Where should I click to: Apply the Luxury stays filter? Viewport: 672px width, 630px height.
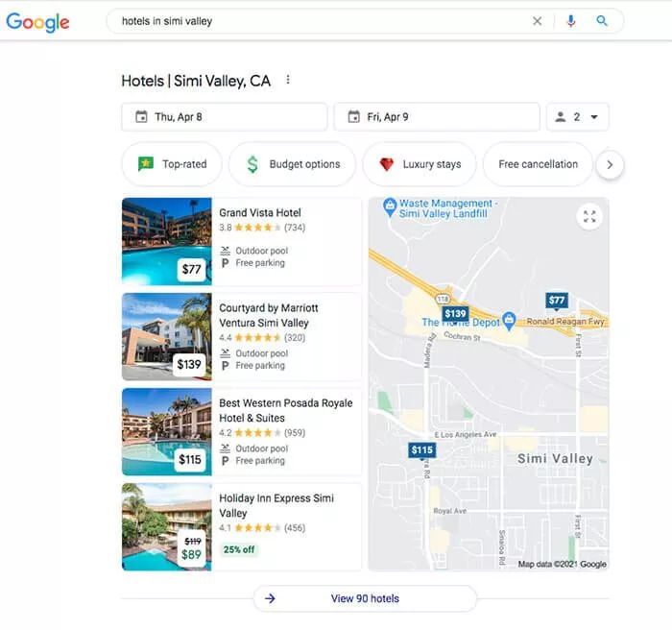[x=419, y=164]
